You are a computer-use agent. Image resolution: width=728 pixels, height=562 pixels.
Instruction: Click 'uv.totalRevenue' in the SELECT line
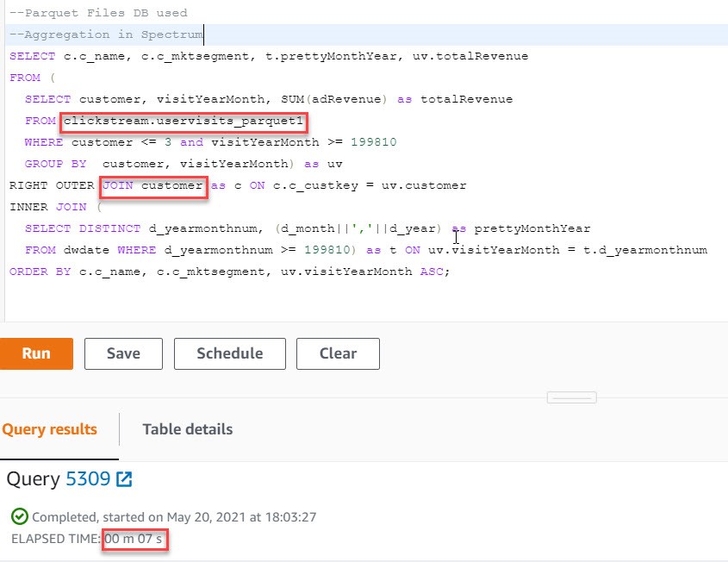470,57
